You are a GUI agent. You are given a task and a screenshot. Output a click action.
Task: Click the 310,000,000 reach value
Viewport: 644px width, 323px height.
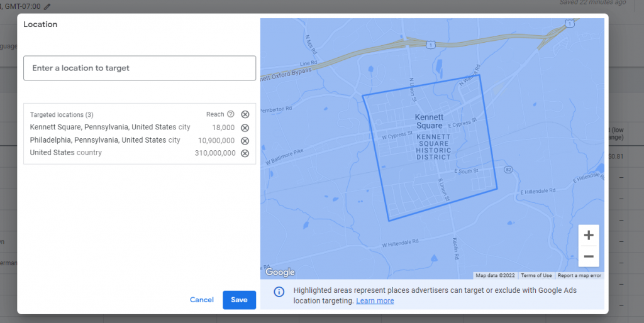[x=215, y=153]
